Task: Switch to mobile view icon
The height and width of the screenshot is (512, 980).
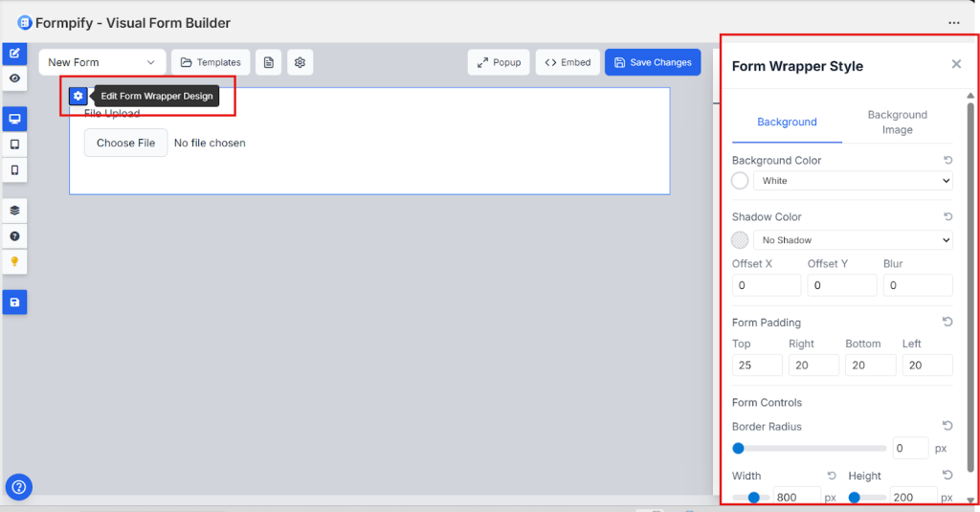Action: click(x=14, y=169)
